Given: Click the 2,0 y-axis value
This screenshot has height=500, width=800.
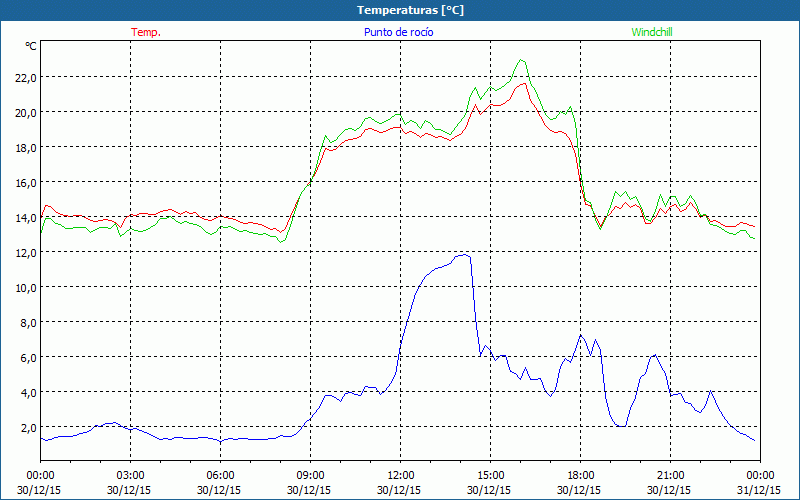Looking at the screenshot, I should tap(28, 428).
